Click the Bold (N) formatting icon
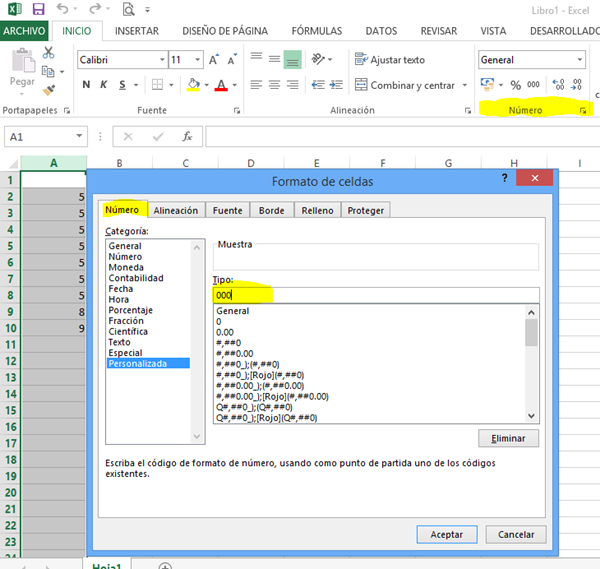This screenshot has width=600, height=569. coord(86,85)
